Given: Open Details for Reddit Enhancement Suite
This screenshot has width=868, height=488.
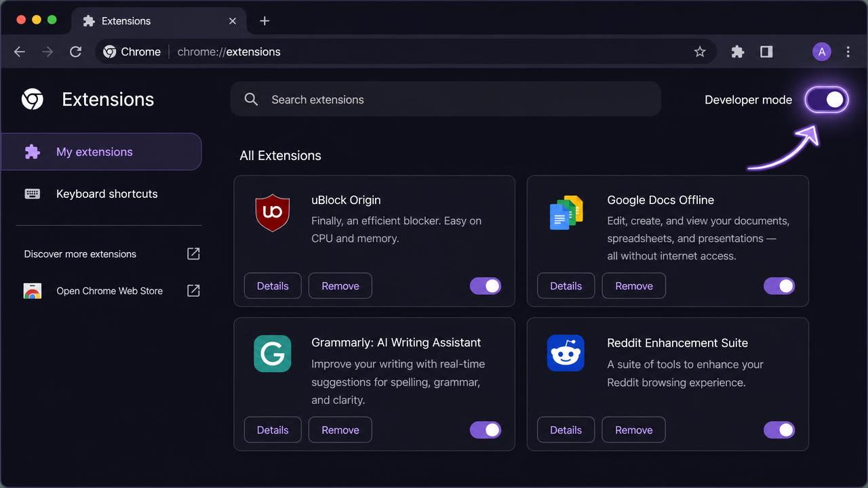Looking at the screenshot, I should [x=566, y=430].
